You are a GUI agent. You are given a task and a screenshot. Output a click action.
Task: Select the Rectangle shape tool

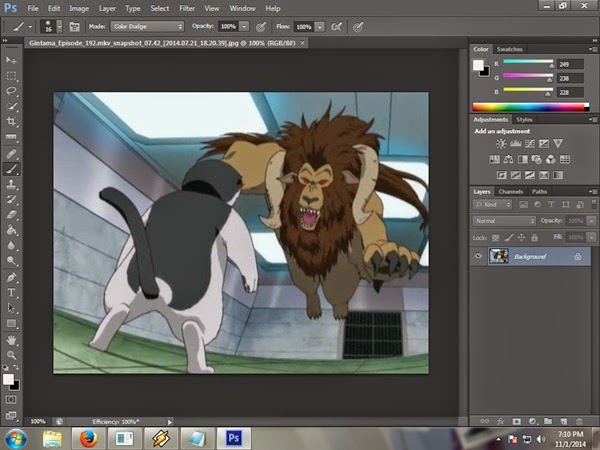coord(11,324)
